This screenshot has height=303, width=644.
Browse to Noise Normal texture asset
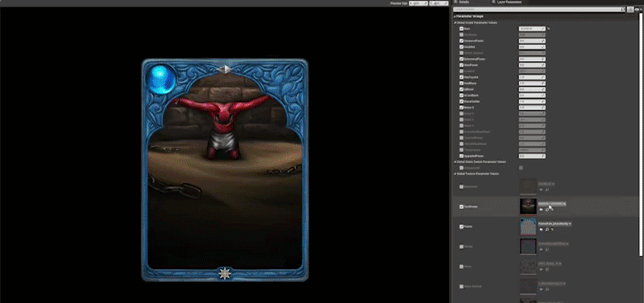click(x=547, y=289)
